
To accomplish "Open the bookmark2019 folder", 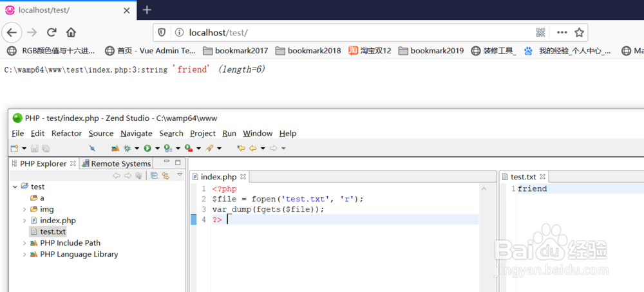I will (x=431, y=51).
